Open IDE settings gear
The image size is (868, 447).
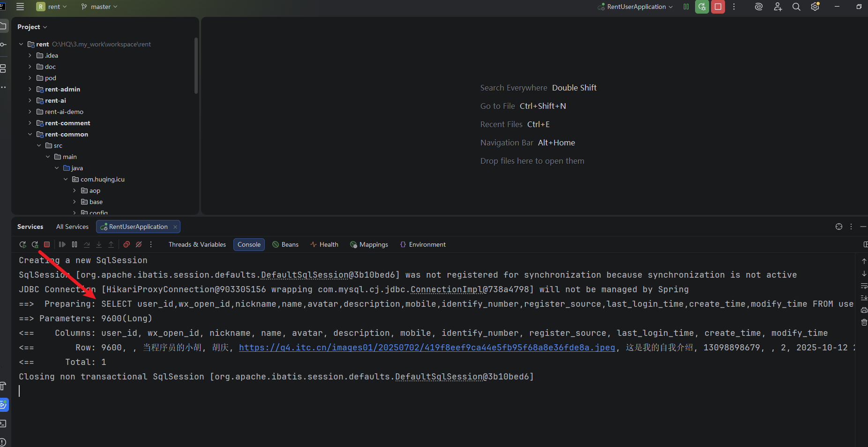click(x=816, y=7)
